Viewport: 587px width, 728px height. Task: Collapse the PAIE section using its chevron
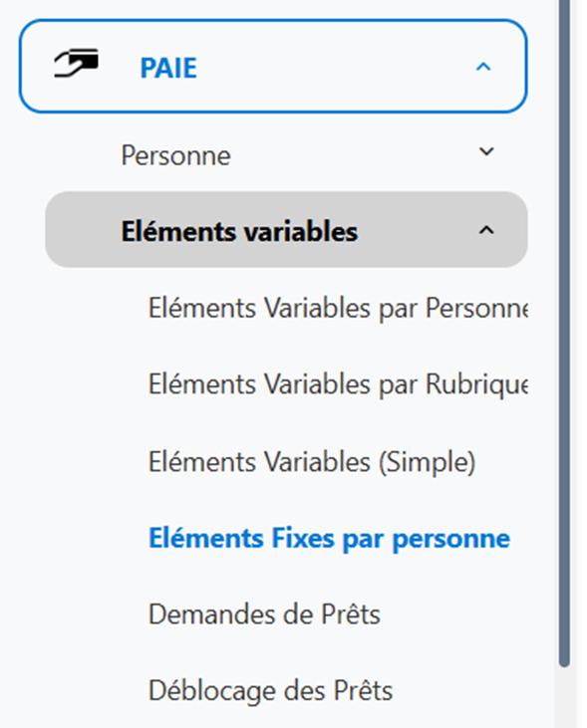(483, 68)
